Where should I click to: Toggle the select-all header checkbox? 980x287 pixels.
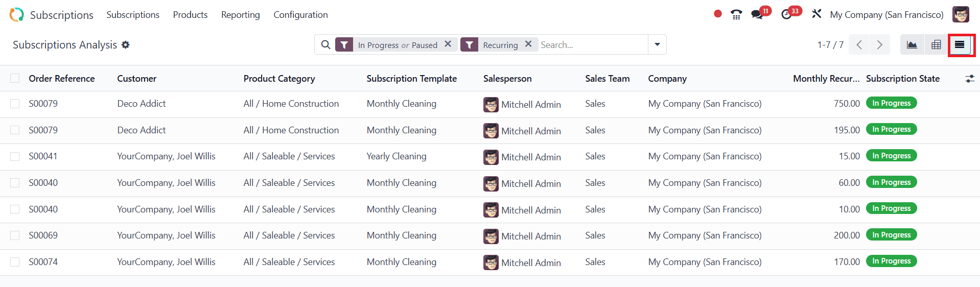point(15,78)
